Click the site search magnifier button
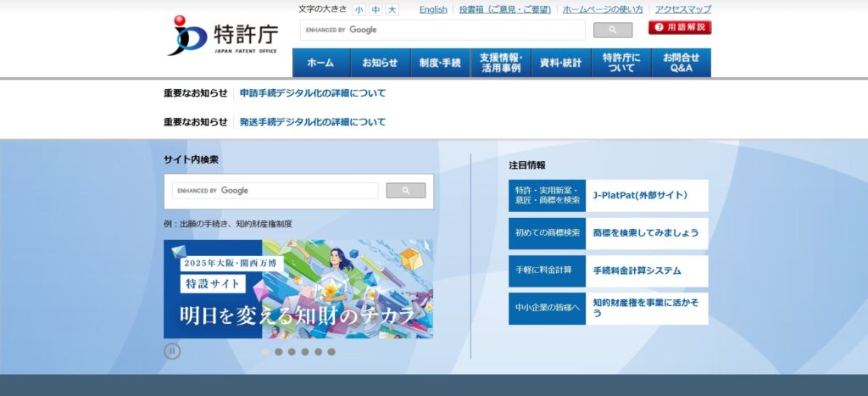The width and height of the screenshot is (868, 396). click(x=406, y=191)
